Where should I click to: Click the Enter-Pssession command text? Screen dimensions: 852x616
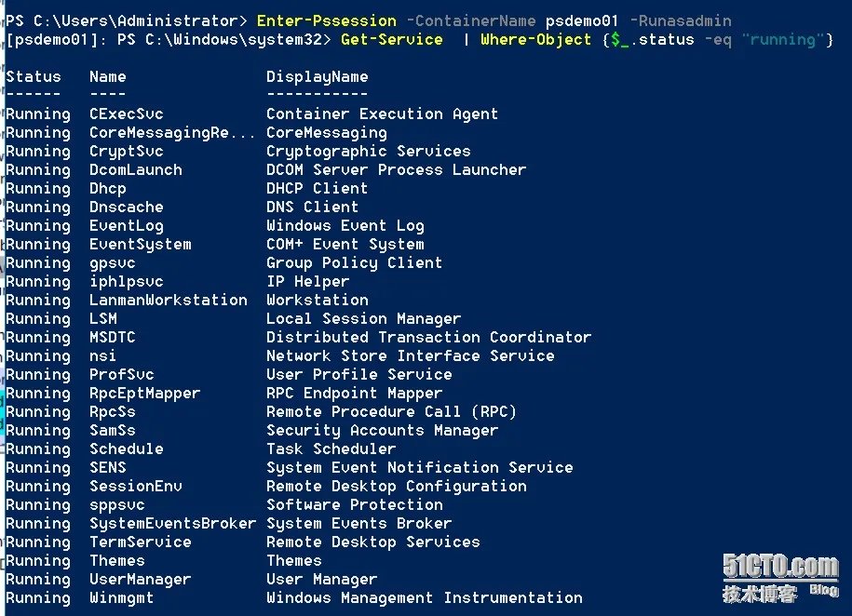(327, 21)
